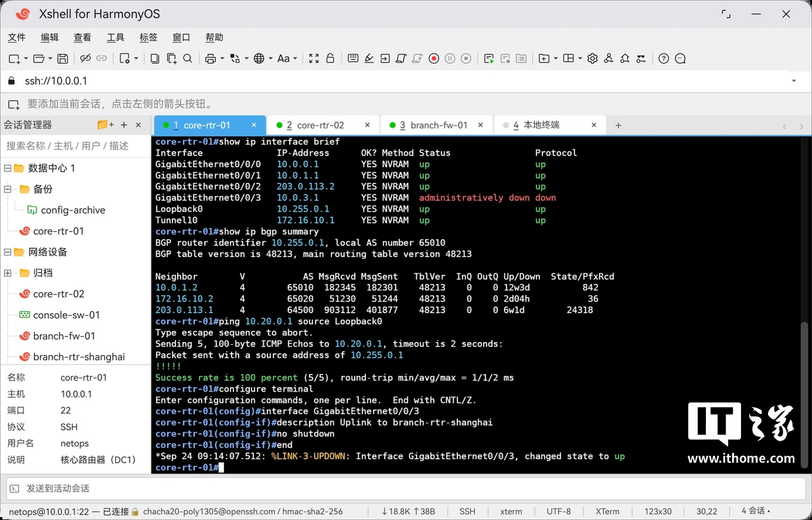Click new folder icon in session manager header
Screen dimensions: 812x520
pos(105,125)
